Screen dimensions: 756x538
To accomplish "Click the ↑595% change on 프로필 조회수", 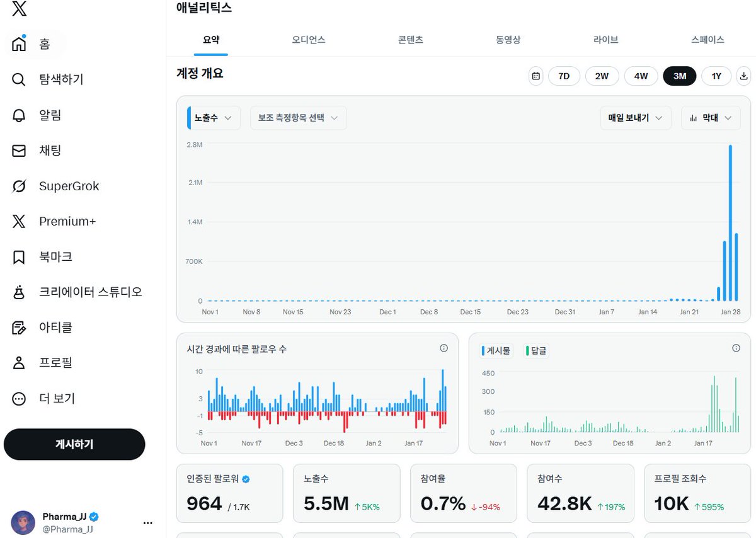I will point(709,507).
